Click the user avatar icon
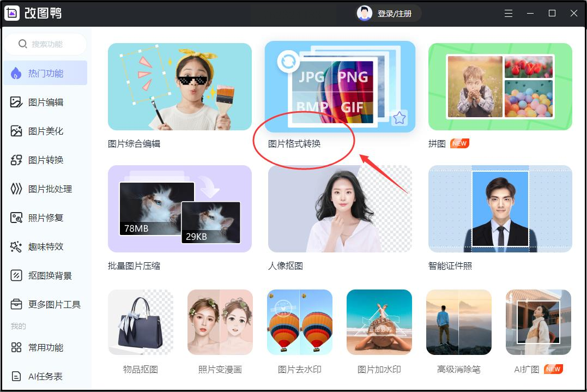The height and width of the screenshot is (392, 587). pyautogui.click(x=364, y=14)
